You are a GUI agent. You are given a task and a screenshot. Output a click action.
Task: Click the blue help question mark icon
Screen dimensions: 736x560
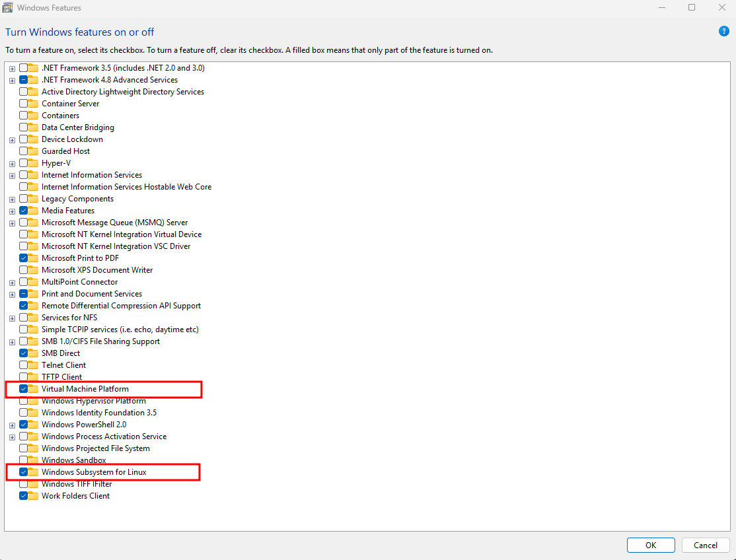(x=723, y=32)
